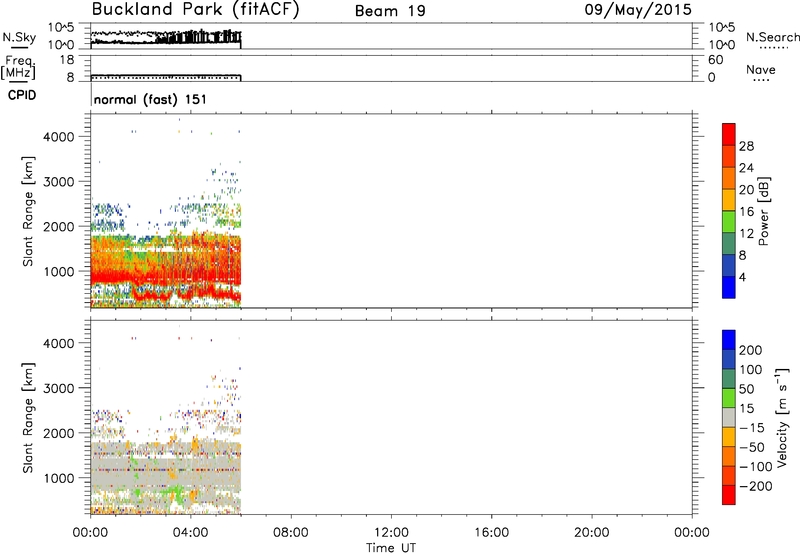Image resolution: width=800 pixels, height=554 pixels.
Task: Click the '12:00' time tick label
Action: click(x=391, y=533)
